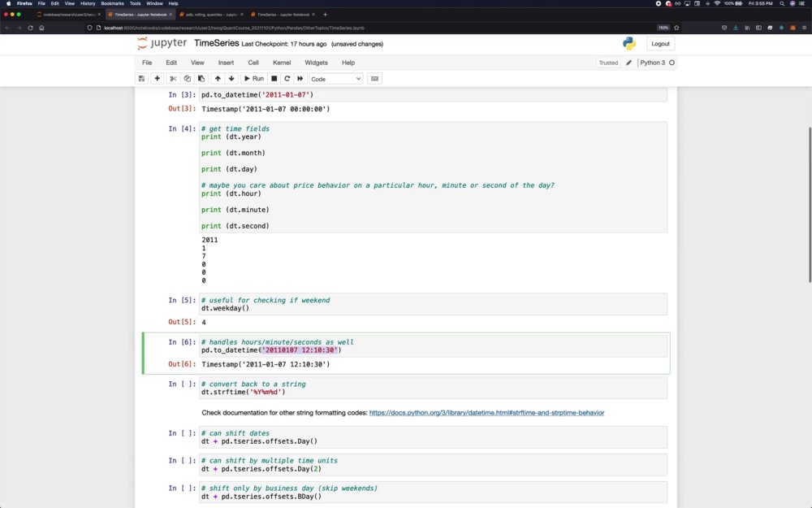812x508 pixels.
Task: Open the File menu in Jupyter
Action: tap(147, 63)
